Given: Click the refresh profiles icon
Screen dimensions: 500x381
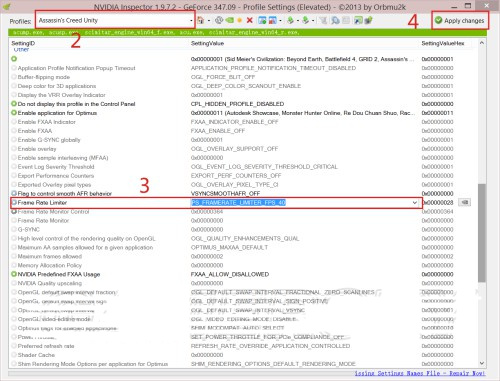Looking at the screenshot, I should click(219, 20).
